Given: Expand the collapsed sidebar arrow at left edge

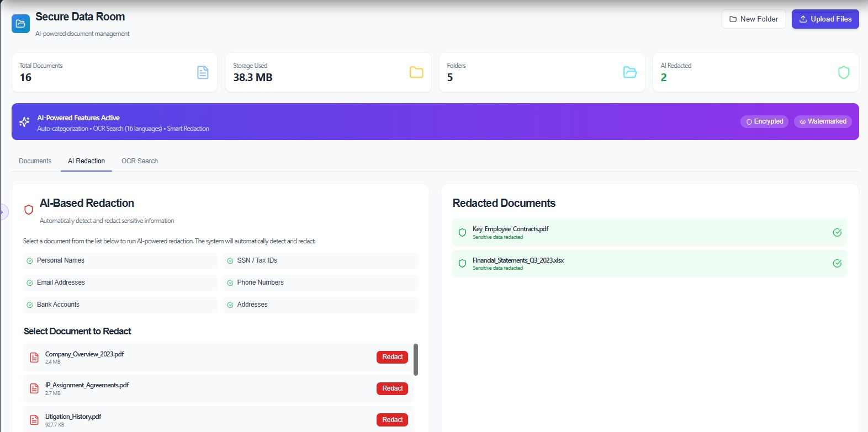Looking at the screenshot, I should (x=2, y=212).
